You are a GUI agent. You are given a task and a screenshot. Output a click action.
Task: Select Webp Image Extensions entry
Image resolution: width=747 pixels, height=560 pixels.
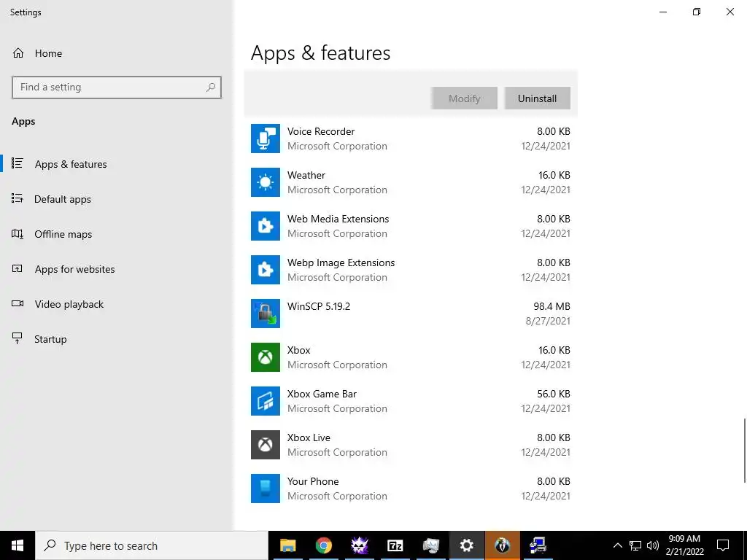[x=411, y=270]
